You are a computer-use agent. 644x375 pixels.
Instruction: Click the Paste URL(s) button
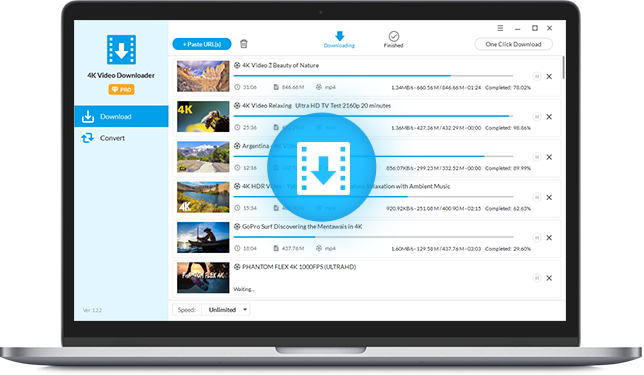[x=202, y=44]
